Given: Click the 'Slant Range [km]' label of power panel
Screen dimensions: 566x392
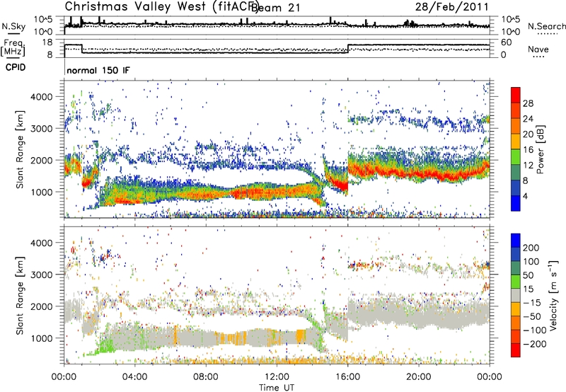Looking at the screenshot, I should 20,149.
